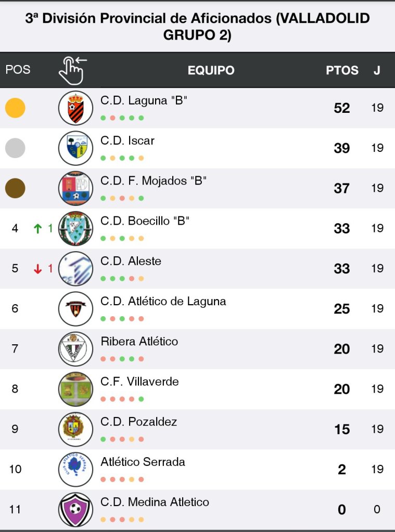Tap the C.D. Iscar team badge
395x532 pixels.
(75, 148)
